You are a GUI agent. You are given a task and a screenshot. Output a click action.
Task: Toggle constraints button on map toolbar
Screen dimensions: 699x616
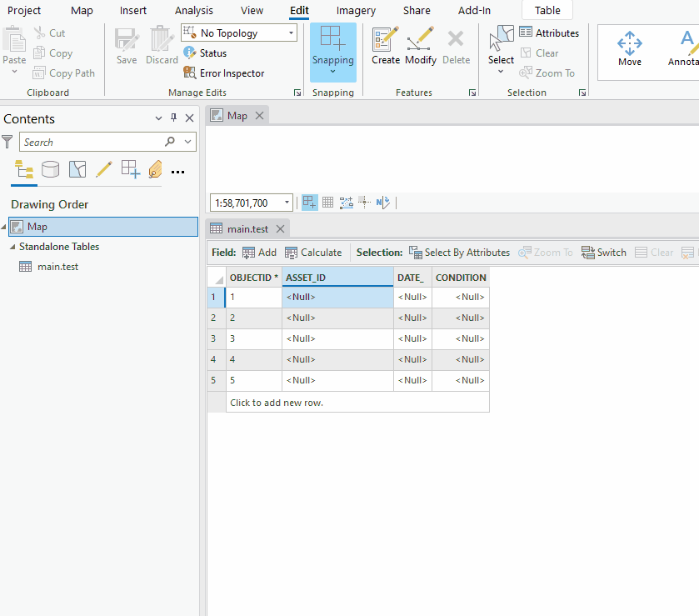pos(347,203)
